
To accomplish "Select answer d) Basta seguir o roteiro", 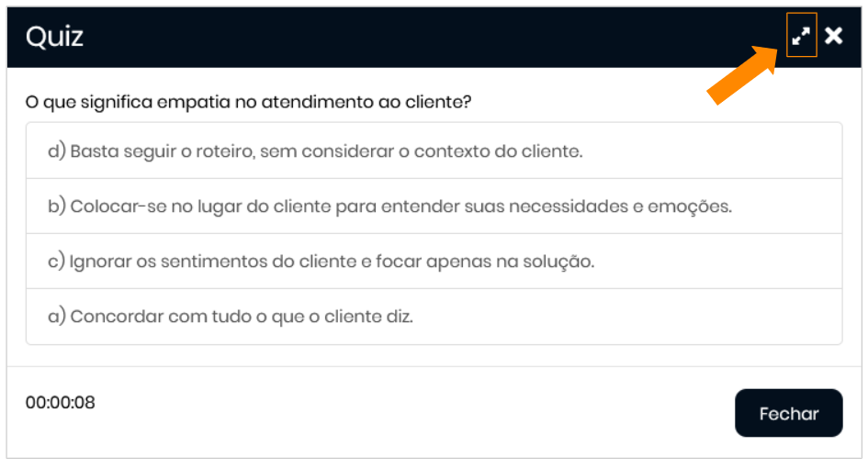I will (315, 151).
